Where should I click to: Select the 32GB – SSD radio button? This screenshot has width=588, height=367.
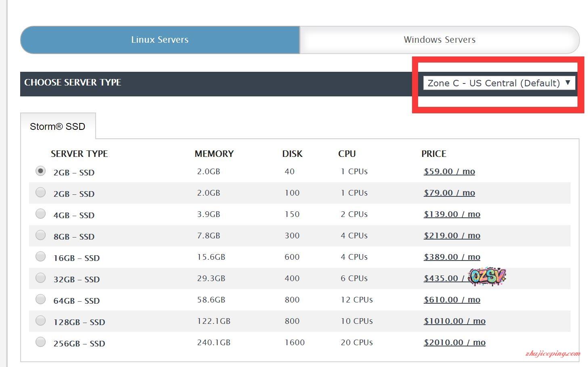pos(40,278)
